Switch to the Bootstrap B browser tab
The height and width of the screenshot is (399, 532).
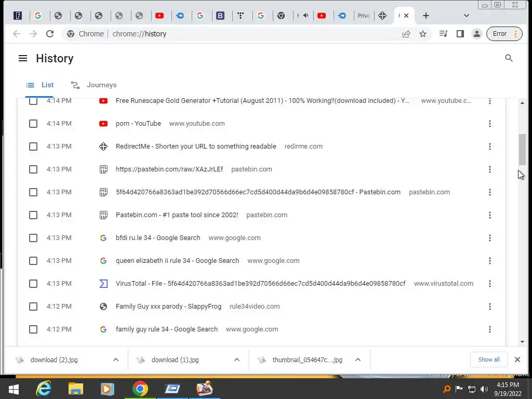[220, 16]
